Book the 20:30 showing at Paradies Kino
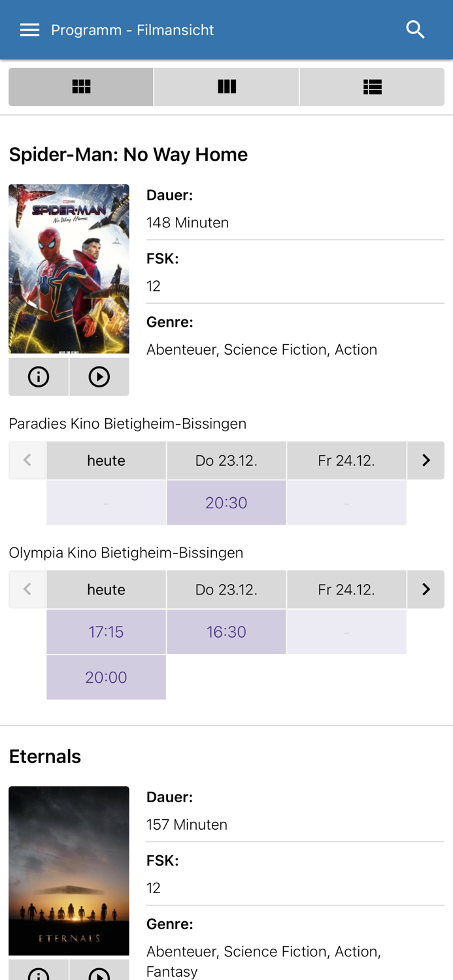This screenshot has height=980, width=453. tap(226, 502)
